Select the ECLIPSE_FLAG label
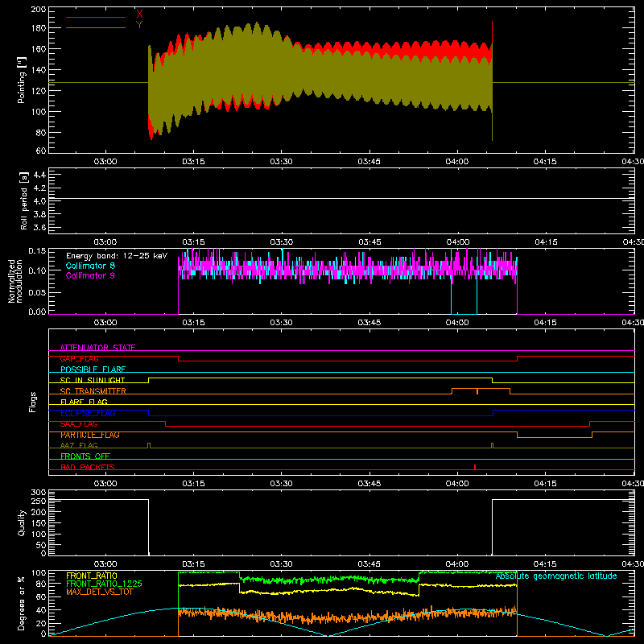 (x=88, y=413)
